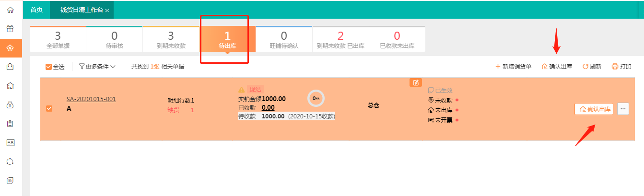Open the money bag sidebar icon
This screenshot has height=196, width=644.
pos(11,104)
